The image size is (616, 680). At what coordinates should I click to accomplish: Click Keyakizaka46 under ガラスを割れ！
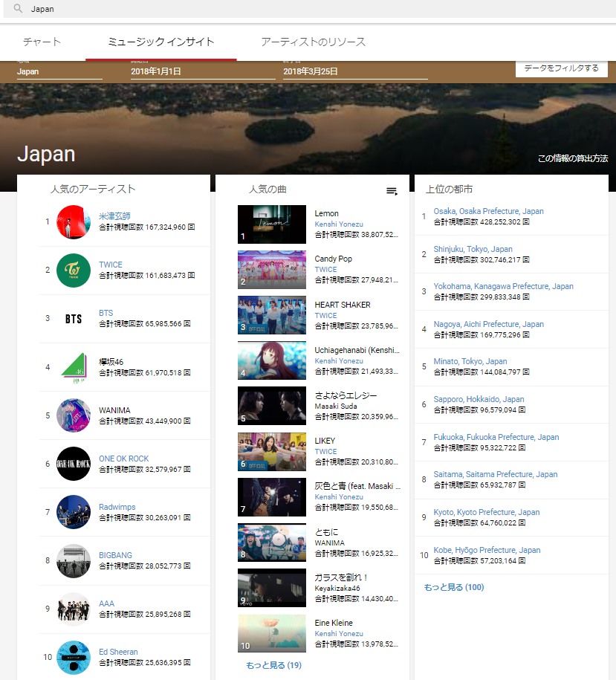click(x=337, y=588)
